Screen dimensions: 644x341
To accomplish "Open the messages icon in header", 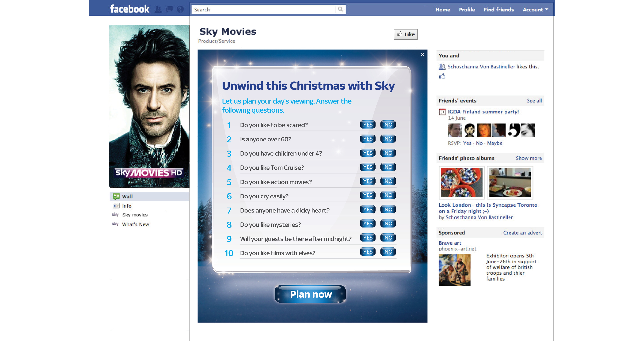I will tap(169, 9).
